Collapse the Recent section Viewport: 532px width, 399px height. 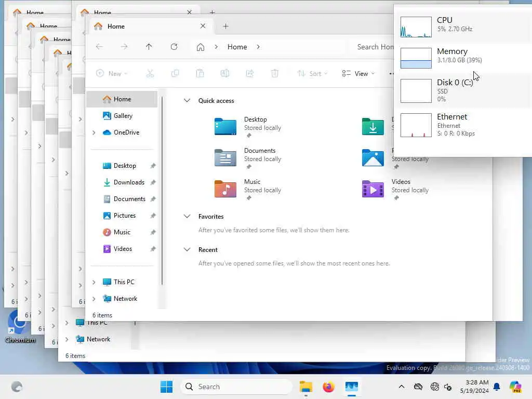pyautogui.click(x=187, y=249)
